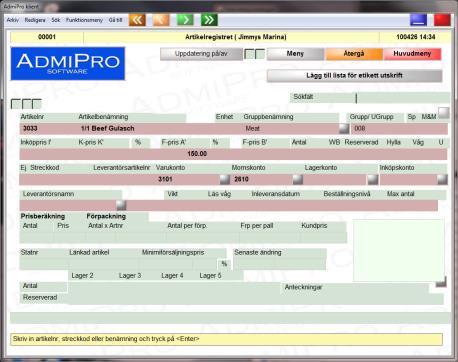Toggle first small checkbox below AdmiPro logo

pos(16,104)
